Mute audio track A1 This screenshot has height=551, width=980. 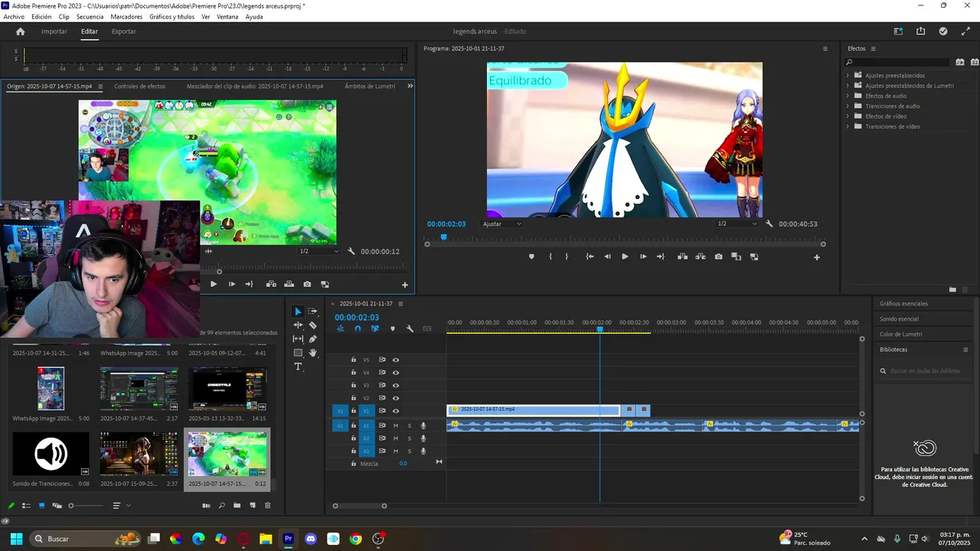[396, 425]
